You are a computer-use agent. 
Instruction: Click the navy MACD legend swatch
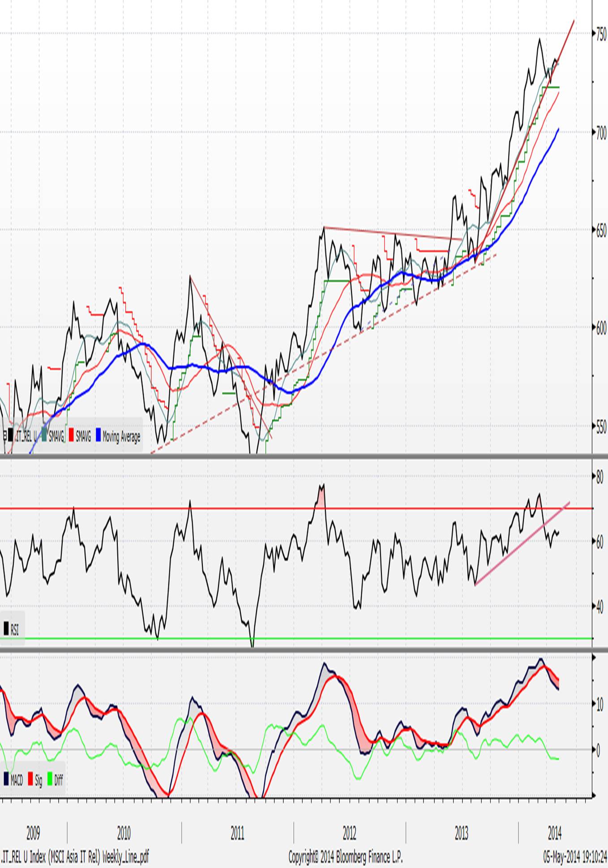click(x=6, y=779)
